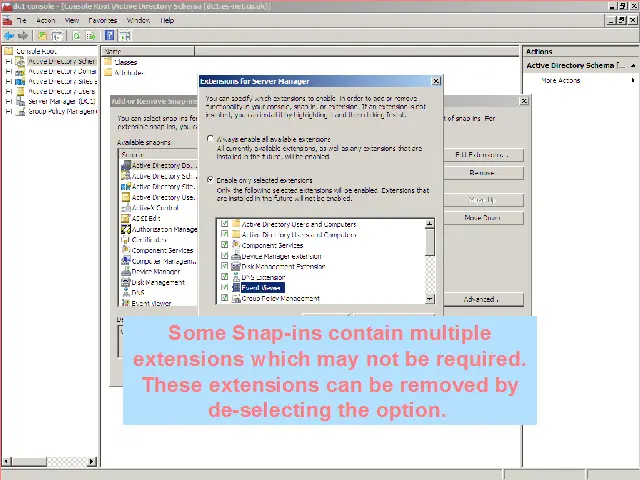Image resolution: width=640 pixels, height=480 pixels.
Task: Select Device Manager snap-in icon
Action: point(125,271)
